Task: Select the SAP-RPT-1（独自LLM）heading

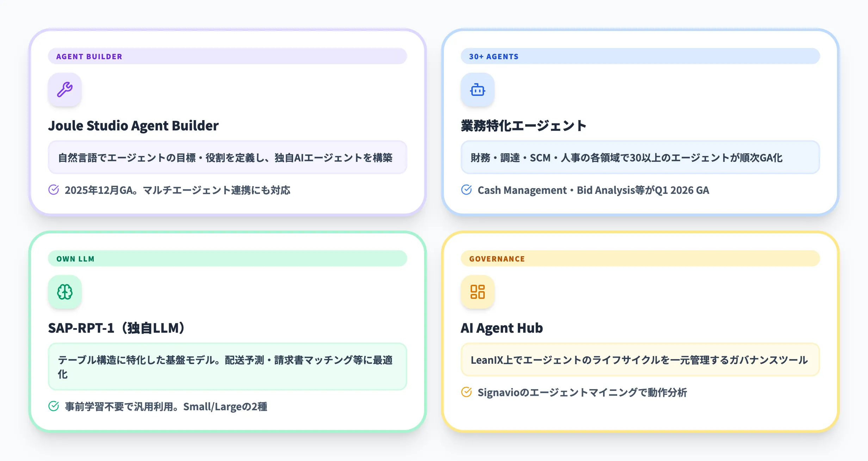Action: click(116, 327)
